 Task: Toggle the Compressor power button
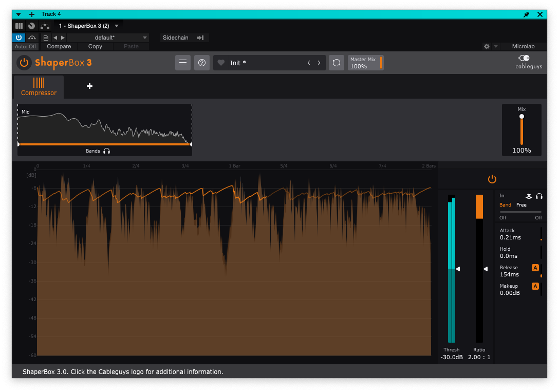pos(492,179)
